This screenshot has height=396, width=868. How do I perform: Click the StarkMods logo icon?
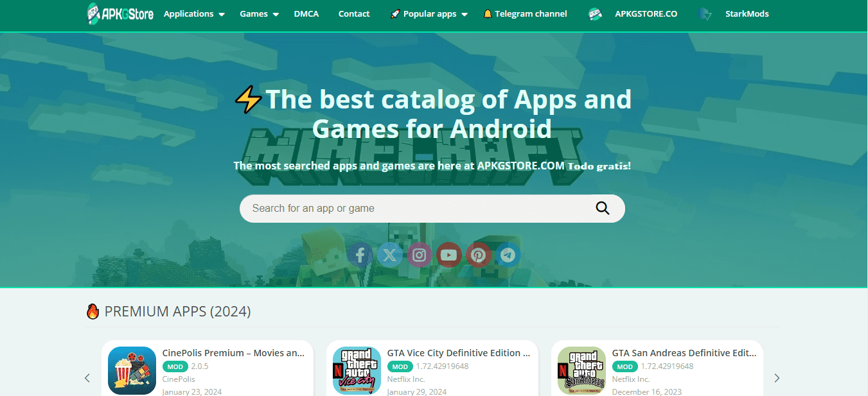[705, 14]
